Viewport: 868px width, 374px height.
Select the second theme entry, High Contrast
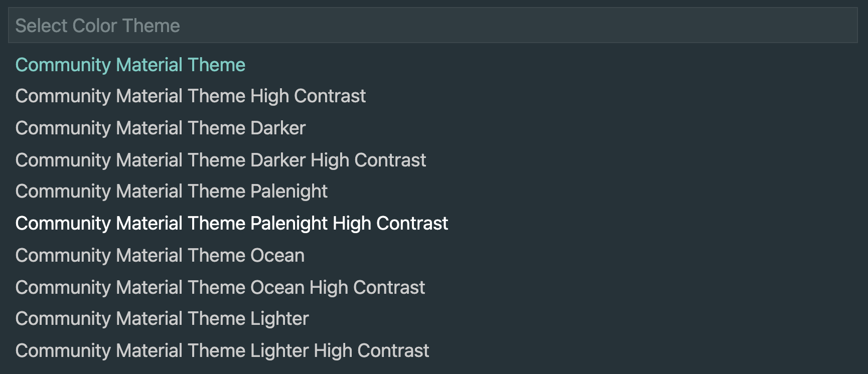point(191,96)
